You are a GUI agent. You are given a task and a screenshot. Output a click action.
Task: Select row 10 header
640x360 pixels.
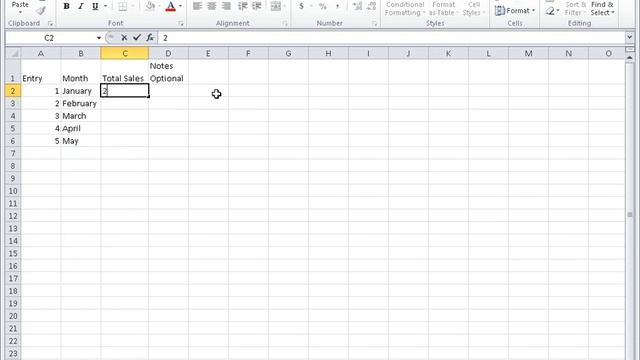pyautogui.click(x=13, y=191)
